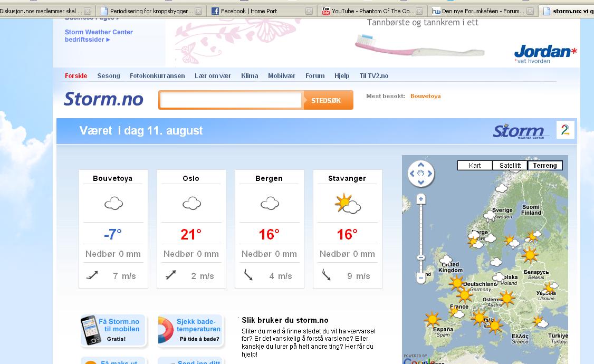
Task: Close the Facebook | Home Port tab
Action: (x=309, y=12)
